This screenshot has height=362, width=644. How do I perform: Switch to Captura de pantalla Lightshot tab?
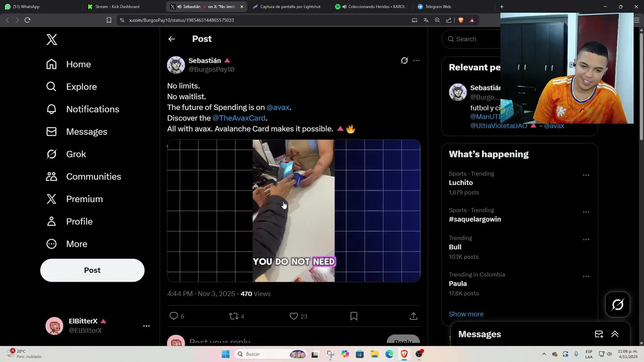click(x=288, y=7)
